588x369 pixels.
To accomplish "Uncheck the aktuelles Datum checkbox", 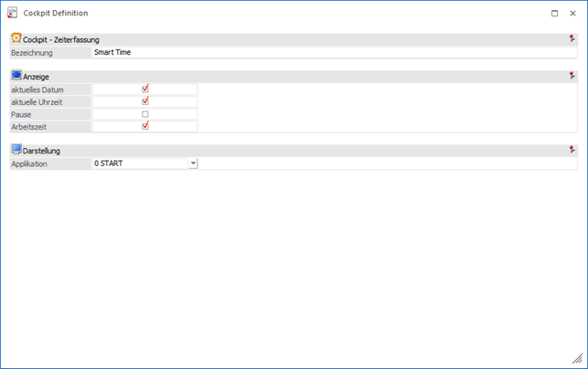I will [145, 89].
